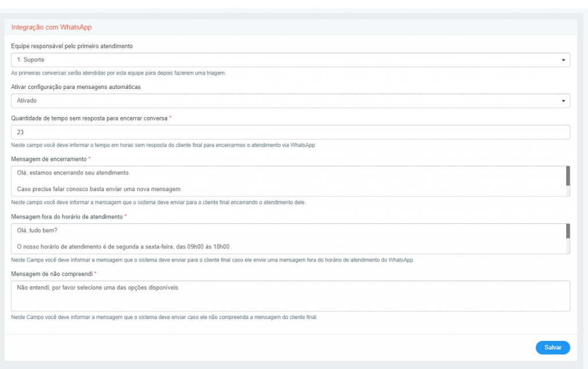The height and width of the screenshot is (369, 588).
Task: Click the text 'Não entendi, por favor selecione'
Action: (98, 288)
